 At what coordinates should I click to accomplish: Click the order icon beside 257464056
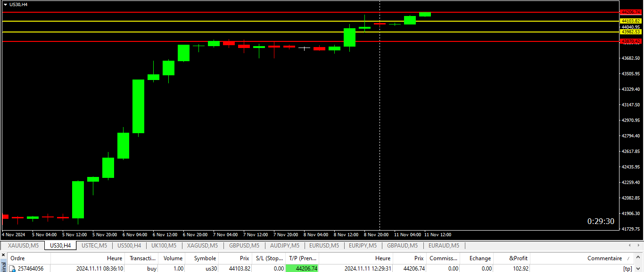pos(13,268)
